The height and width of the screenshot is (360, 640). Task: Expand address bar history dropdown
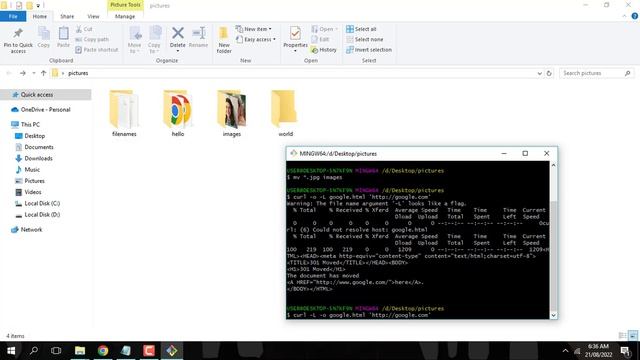click(x=539, y=73)
